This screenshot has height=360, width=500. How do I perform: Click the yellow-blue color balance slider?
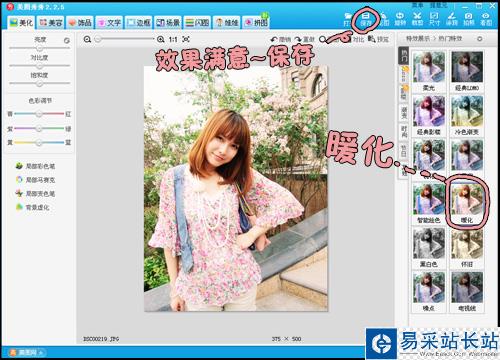click(39, 143)
